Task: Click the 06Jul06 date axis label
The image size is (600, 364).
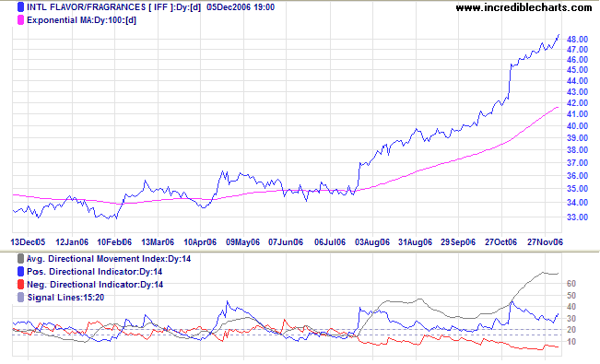Action: point(330,242)
